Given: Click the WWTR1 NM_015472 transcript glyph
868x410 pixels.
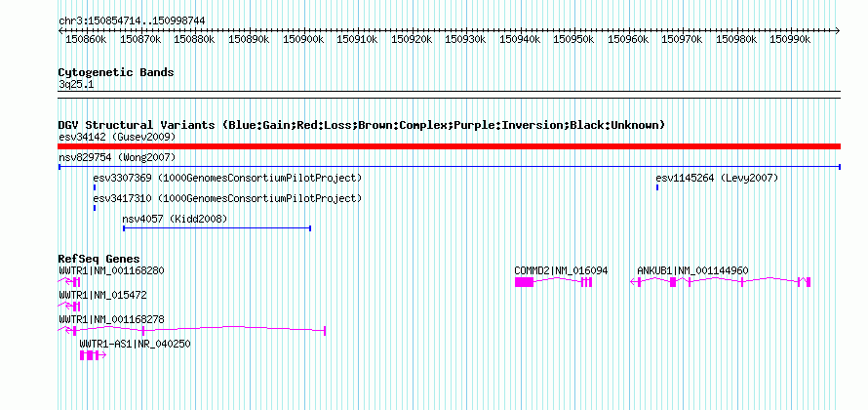Looking at the screenshot, I should 69,307.
